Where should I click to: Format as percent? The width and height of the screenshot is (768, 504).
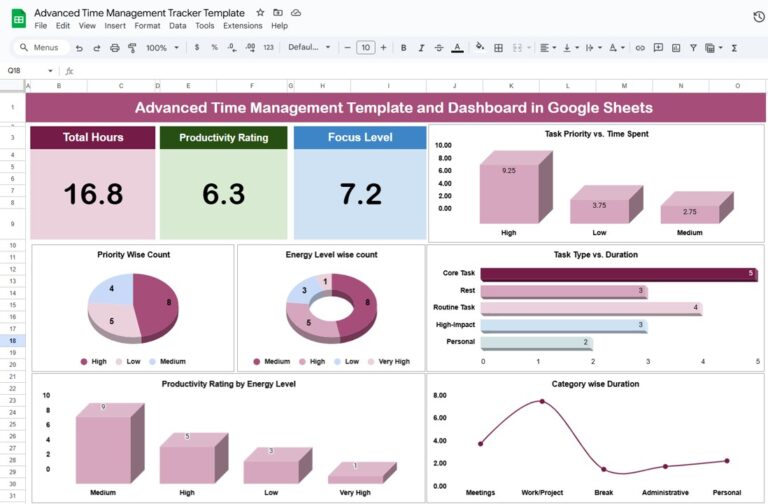coord(215,48)
